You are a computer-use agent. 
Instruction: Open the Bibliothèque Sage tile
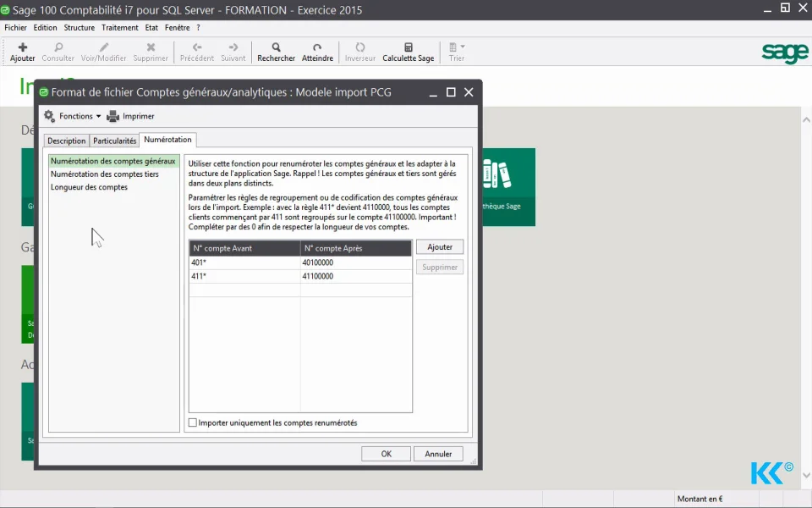508,186
